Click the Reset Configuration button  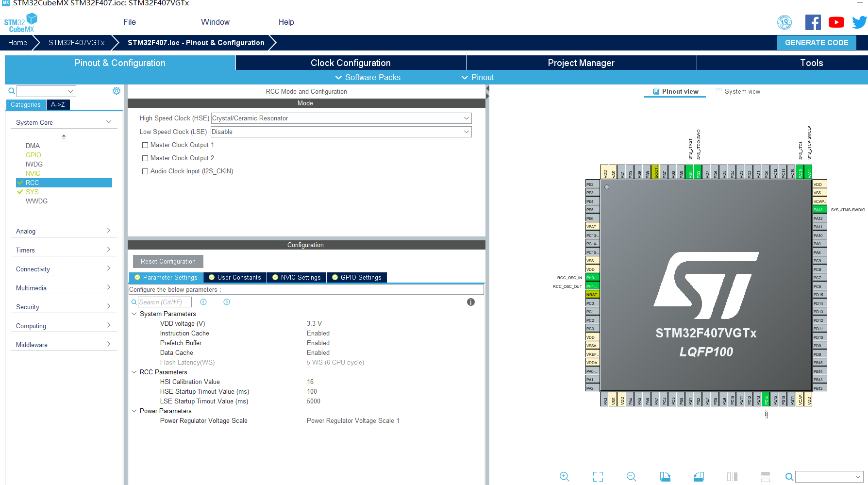tap(167, 261)
